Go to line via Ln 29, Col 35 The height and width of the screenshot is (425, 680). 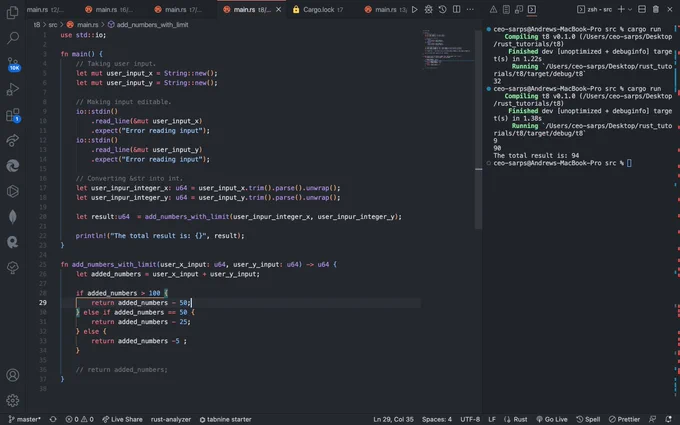(393, 419)
